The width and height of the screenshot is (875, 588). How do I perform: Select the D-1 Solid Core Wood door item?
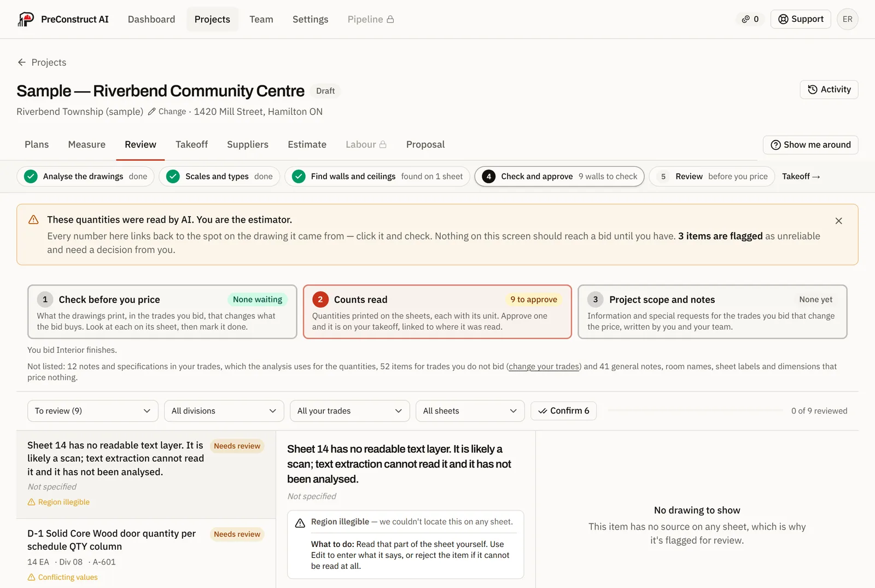[x=146, y=554]
